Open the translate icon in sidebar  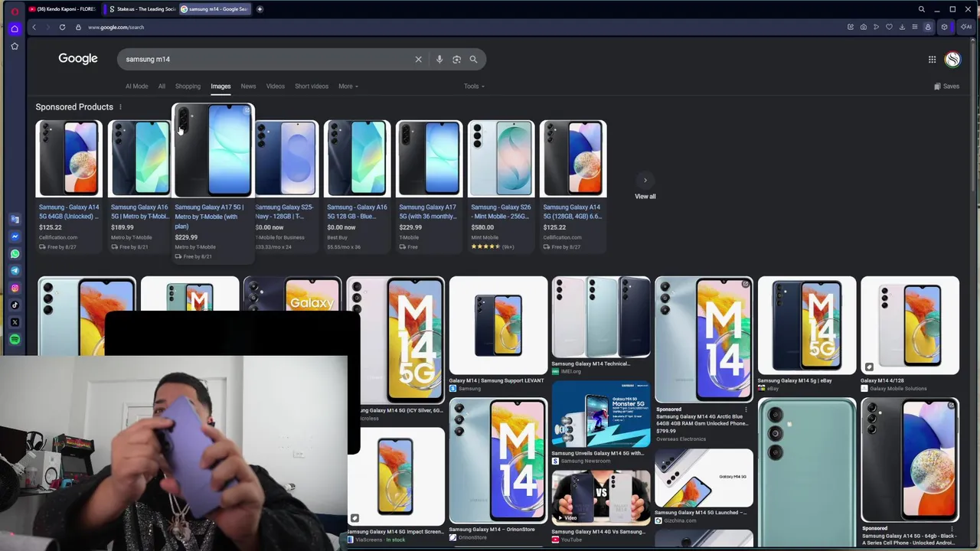(15, 220)
